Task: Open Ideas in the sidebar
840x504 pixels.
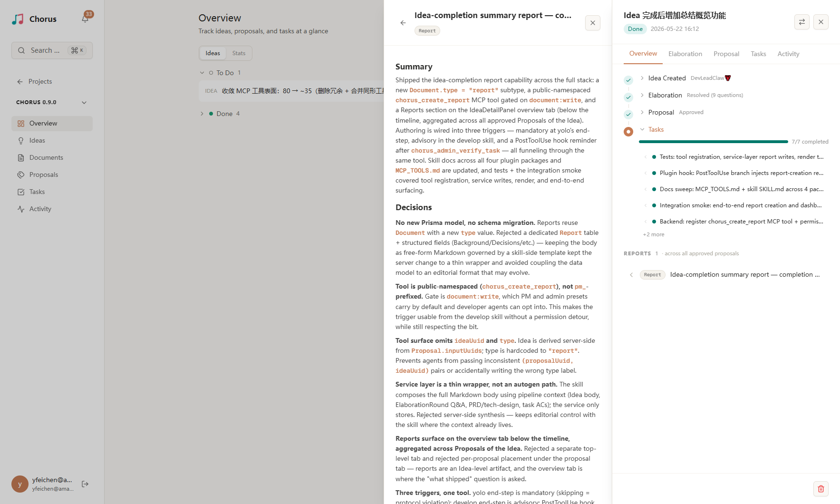Action: [52, 140]
